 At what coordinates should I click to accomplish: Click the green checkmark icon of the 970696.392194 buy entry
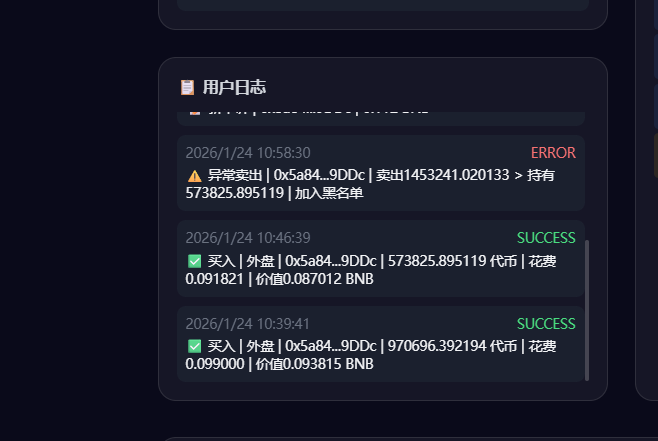[x=194, y=346]
